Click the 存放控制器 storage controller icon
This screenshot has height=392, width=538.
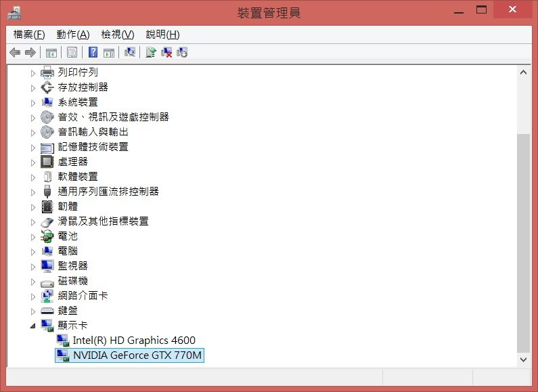pyautogui.click(x=47, y=87)
